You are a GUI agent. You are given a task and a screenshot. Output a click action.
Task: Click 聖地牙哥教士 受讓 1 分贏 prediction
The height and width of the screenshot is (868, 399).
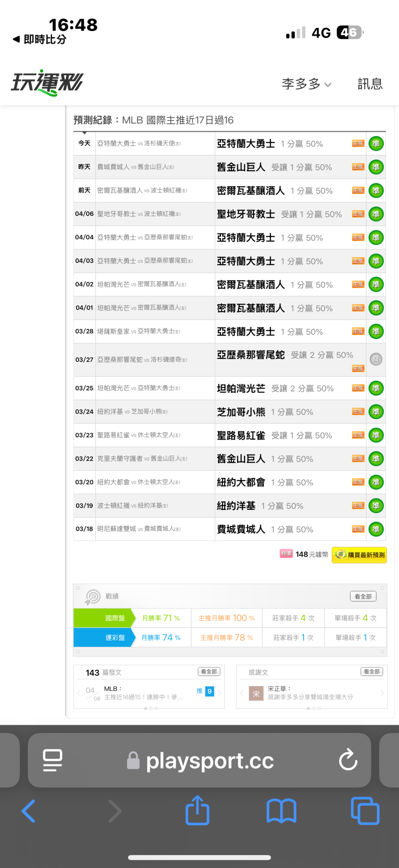click(279, 214)
